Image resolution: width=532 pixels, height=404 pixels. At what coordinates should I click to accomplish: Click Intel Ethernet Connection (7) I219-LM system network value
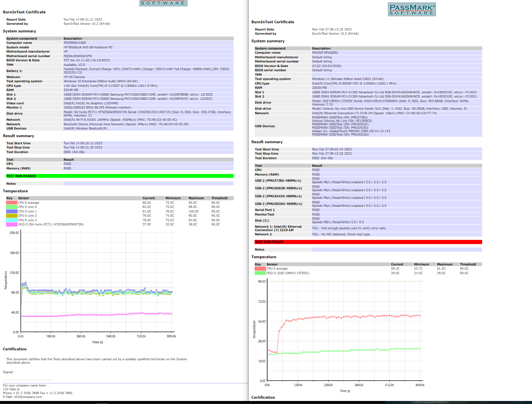point(374,113)
